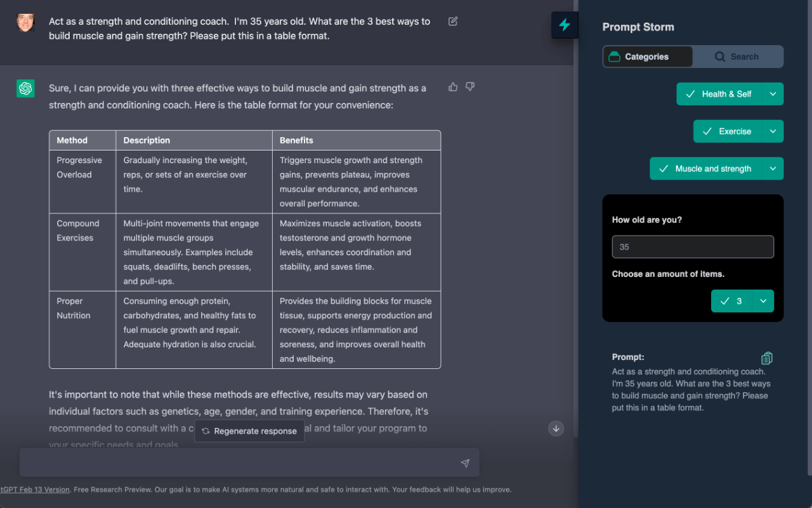Image resolution: width=812 pixels, height=508 pixels.
Task: Toggle the Muscle and strength button
Action: pos(705,169)
